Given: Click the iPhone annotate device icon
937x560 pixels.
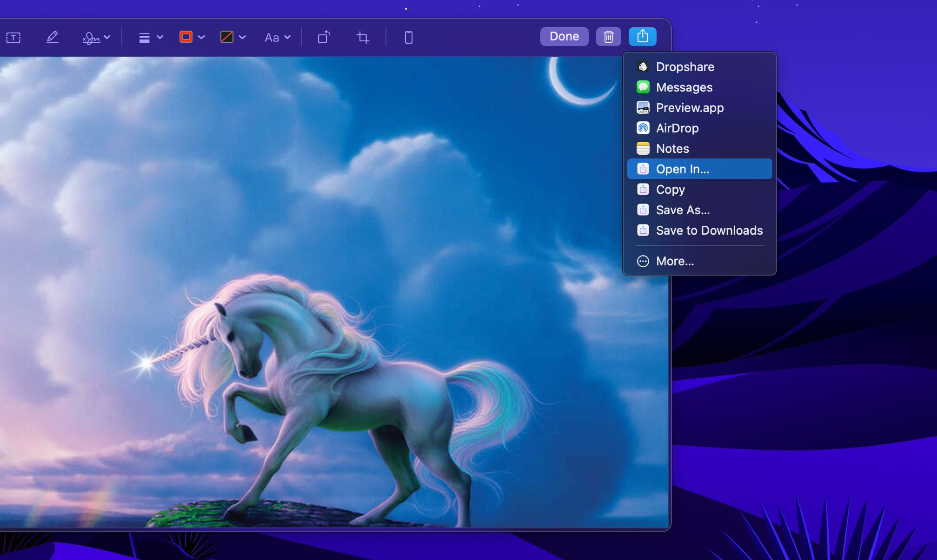Looking at the screenshot, I should pos(408,37).
